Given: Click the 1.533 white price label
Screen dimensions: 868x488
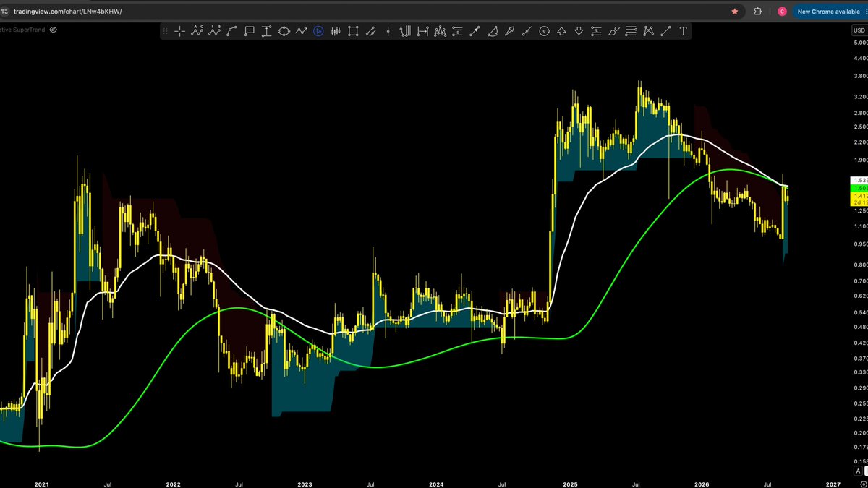Looking at the screenshot, I should tap(859, 180).
